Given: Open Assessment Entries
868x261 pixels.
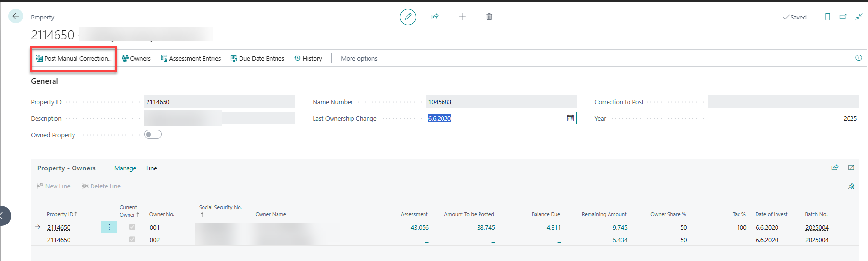Looking at the screenshot, I should (x=191, y=58).
